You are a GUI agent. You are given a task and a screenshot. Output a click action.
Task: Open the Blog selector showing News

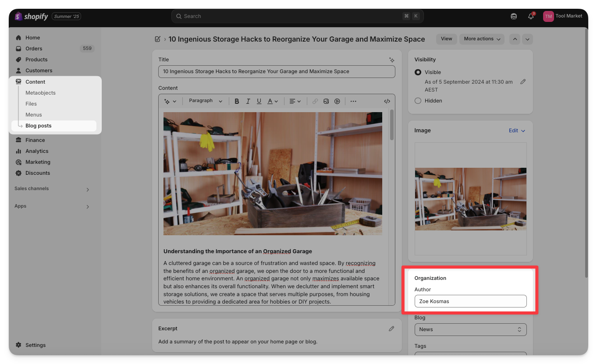pos(470,329)
